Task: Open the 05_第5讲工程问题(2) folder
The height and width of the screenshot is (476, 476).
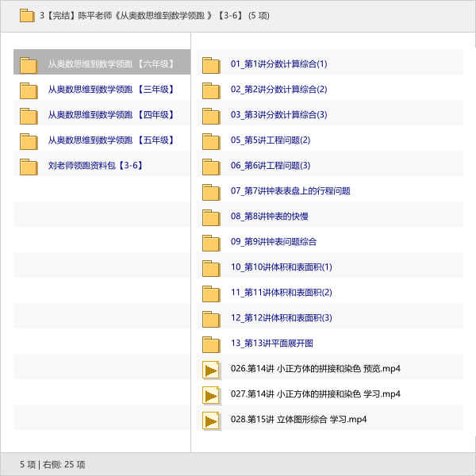Action: (271, 140)
